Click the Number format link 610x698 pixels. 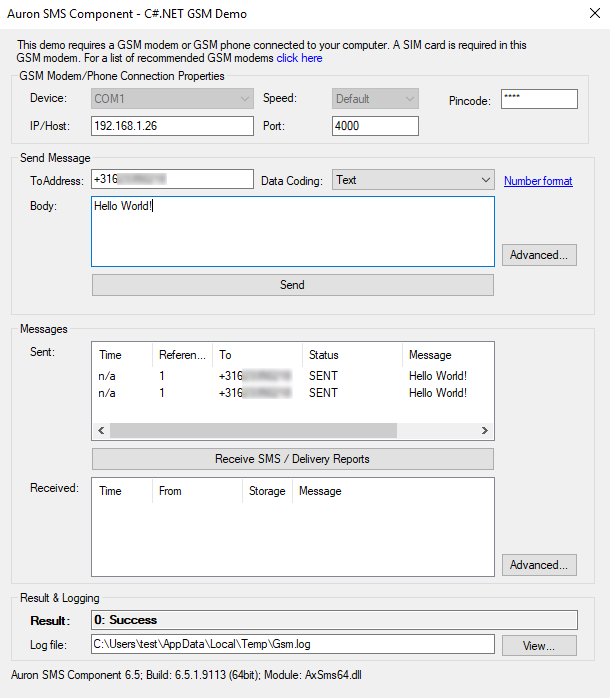(x=538, y=181)
